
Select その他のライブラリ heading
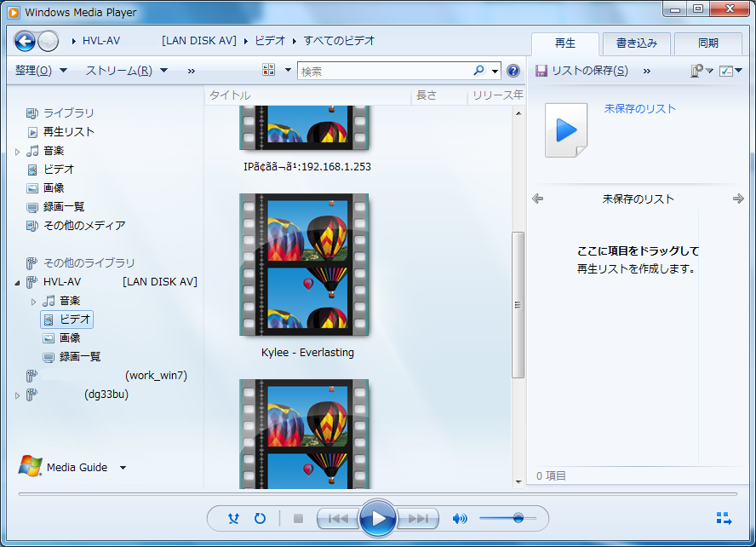(89, 263)
